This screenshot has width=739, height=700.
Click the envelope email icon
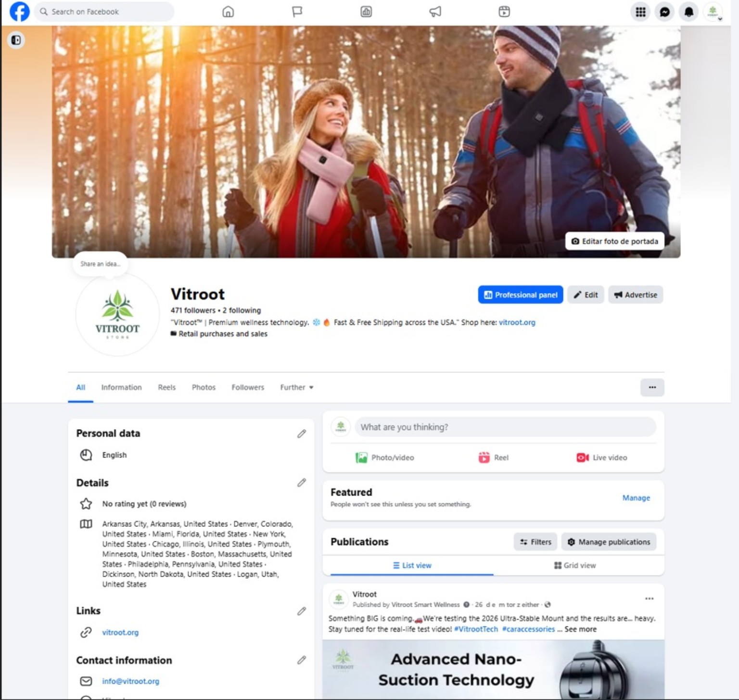click(86, 681)
